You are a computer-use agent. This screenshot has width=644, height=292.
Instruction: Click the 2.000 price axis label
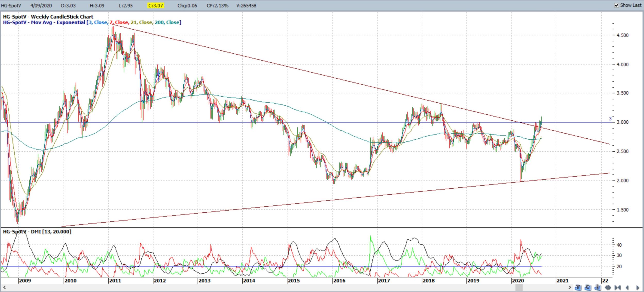623,181
